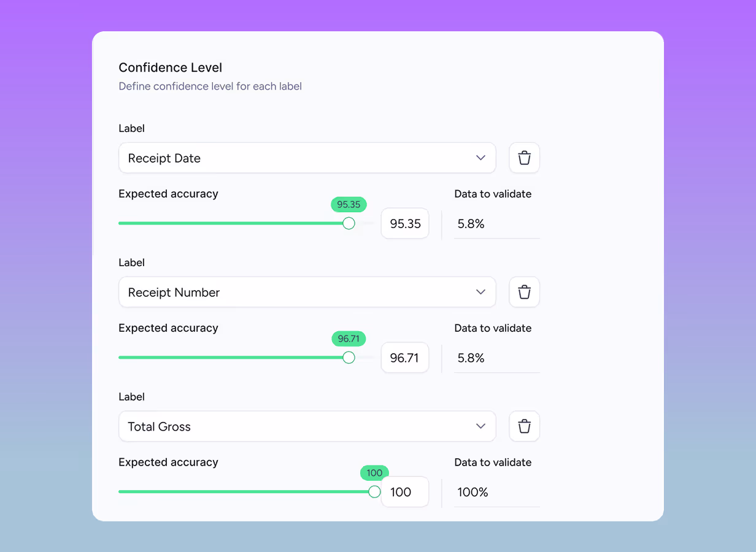Image resolution: width=756 pixels, height=552 pixels.
Task: Click the accuracy input showing 96.71
Action: tap(405, 358)
